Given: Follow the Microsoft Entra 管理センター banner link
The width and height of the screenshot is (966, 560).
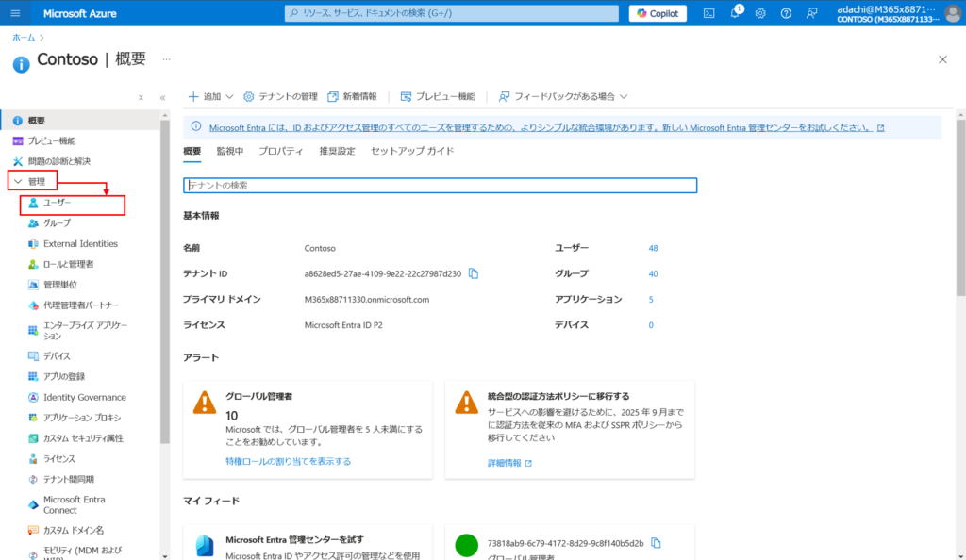Looking at the screenshot, I should click(x=546, y=128).
